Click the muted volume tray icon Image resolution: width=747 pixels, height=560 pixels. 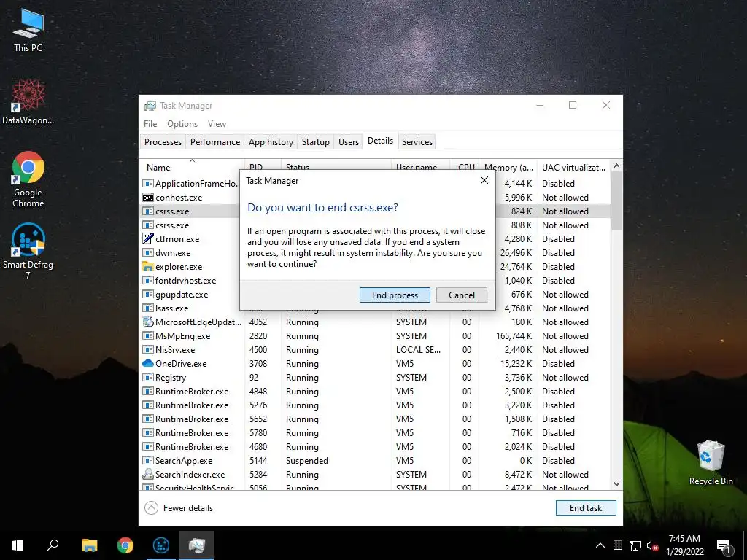(652, 545)
